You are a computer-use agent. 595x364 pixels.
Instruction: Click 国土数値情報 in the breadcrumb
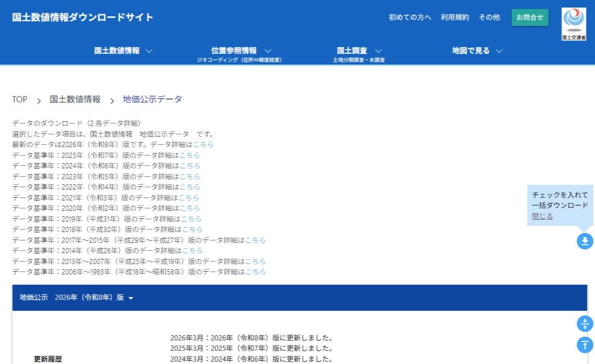coord(75,99)
